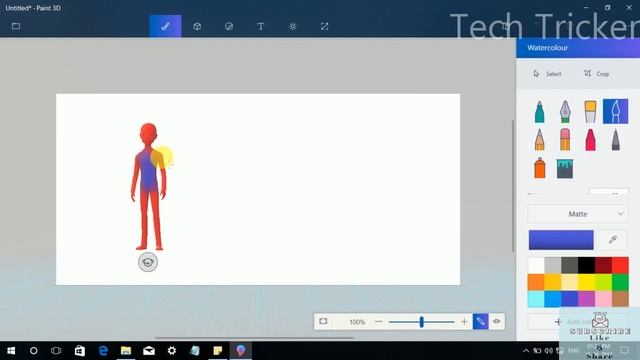Pick the dark red colour swatch
Screen dimensions: 640x360
(603, 265)
